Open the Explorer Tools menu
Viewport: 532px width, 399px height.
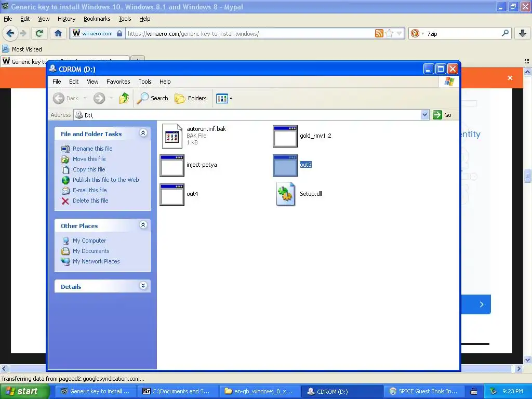click(x=145, y=82)
